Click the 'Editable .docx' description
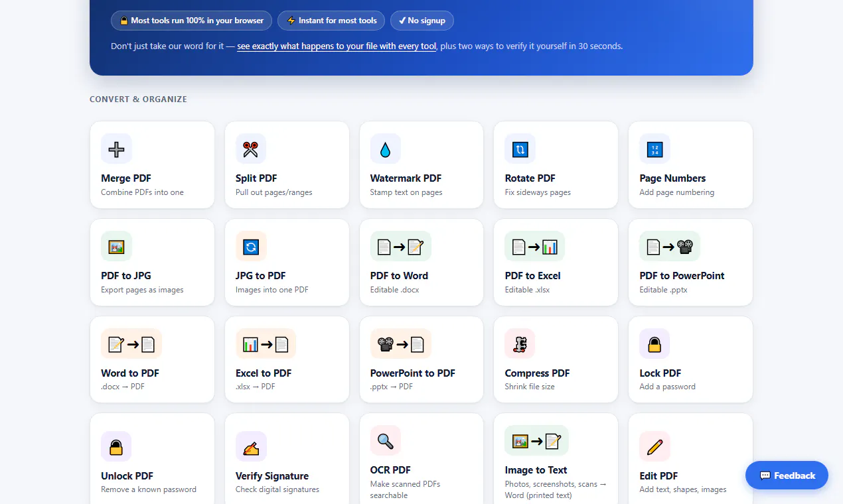843x504 pixels. (x=395, y=290)
